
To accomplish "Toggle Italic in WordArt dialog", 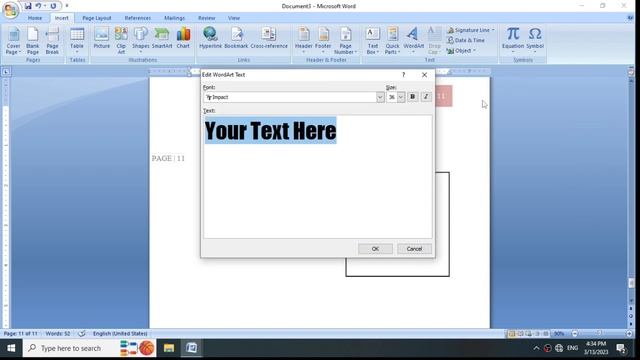I will click(x=426, y=97).
